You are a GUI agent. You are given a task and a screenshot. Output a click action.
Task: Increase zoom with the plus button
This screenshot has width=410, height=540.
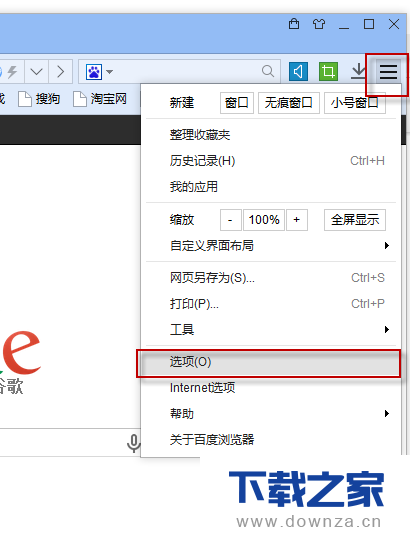tap(297, 220)
